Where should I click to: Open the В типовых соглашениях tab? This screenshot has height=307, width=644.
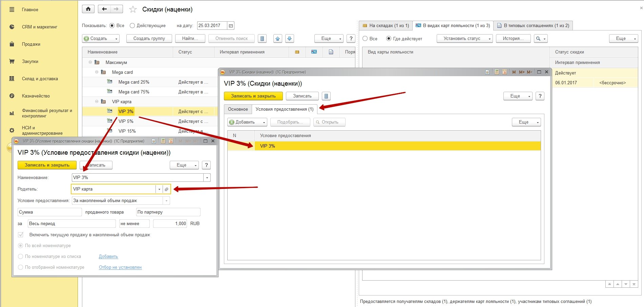pos(533,25)
